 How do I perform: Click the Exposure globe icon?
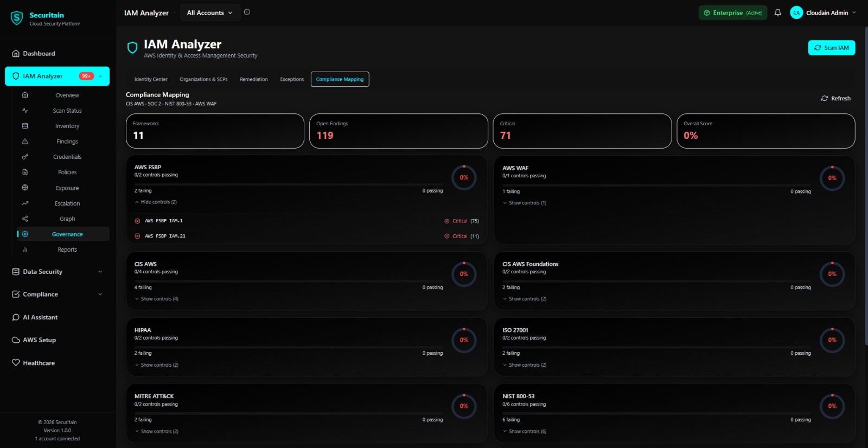[x=25, y=188]
